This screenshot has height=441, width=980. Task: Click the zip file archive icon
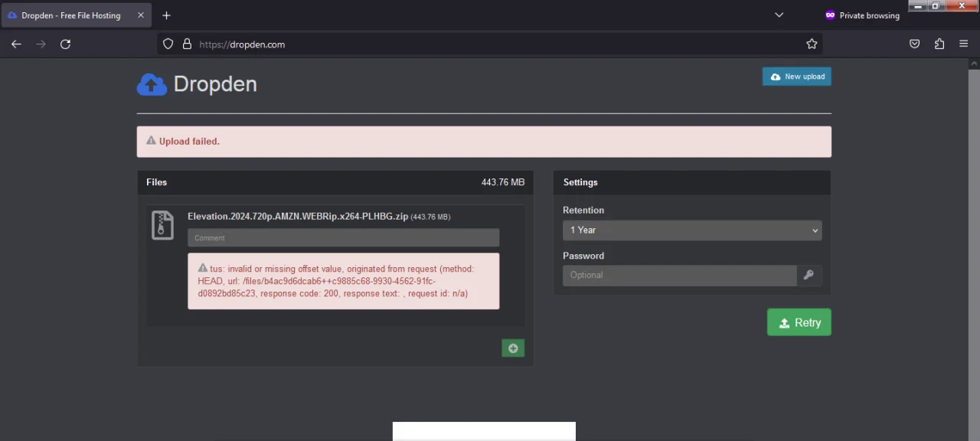pos(162,225)
